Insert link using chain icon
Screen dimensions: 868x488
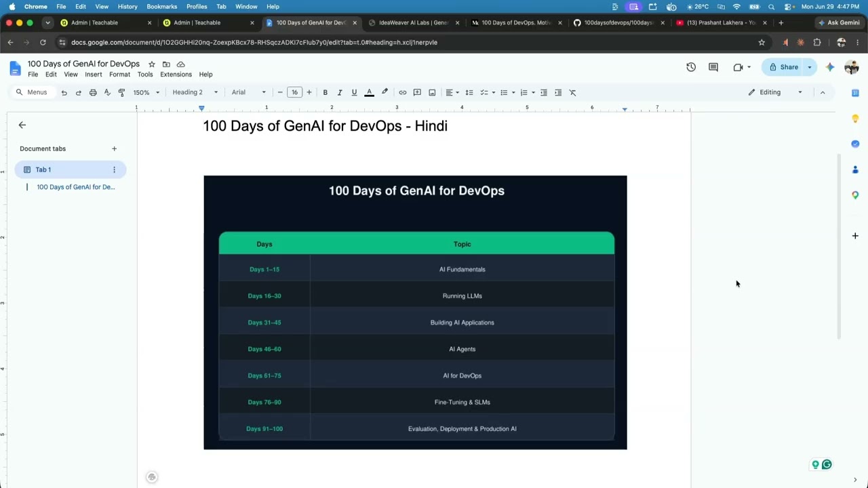403,92
